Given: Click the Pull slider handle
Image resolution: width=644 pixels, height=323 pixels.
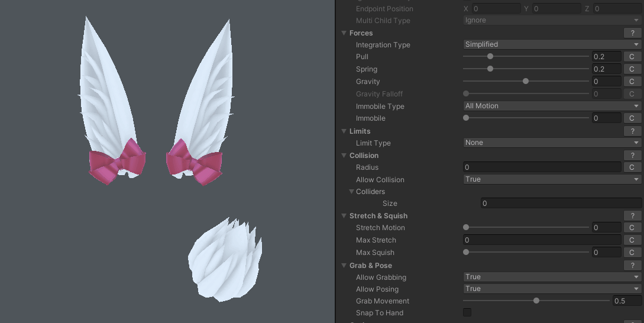Looking at the screenshot, I should point(490,56).
